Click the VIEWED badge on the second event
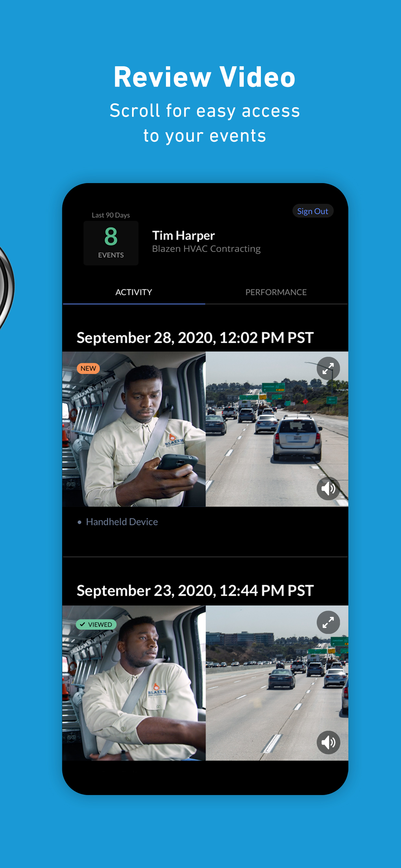Viewport: 401px width, 868px height. point(96,625)
